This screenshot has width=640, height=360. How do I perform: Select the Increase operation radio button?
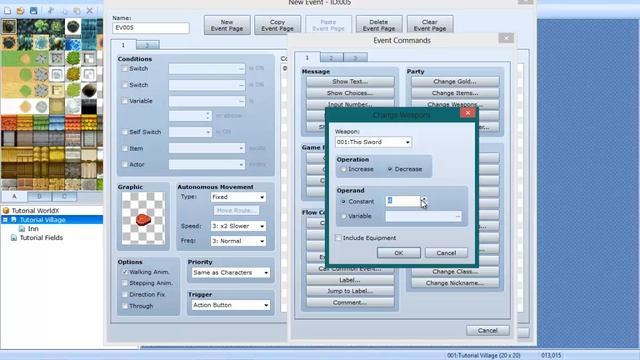pyautogui.click(x=344, y=169)
